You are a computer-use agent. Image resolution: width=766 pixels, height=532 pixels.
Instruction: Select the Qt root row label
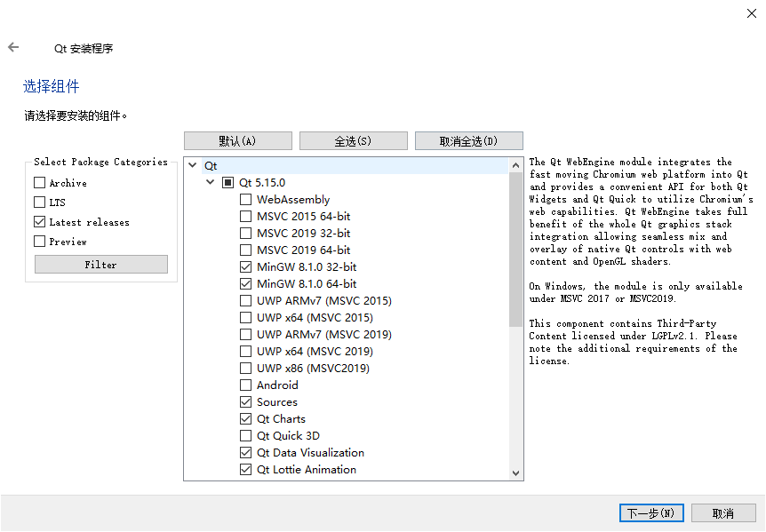[x=211, y=166]
